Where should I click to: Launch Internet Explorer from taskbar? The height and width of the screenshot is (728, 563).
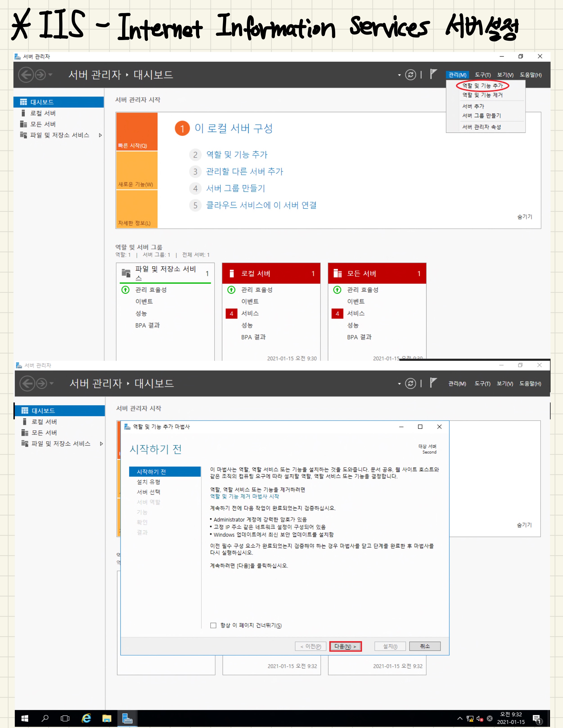[86, 718]
